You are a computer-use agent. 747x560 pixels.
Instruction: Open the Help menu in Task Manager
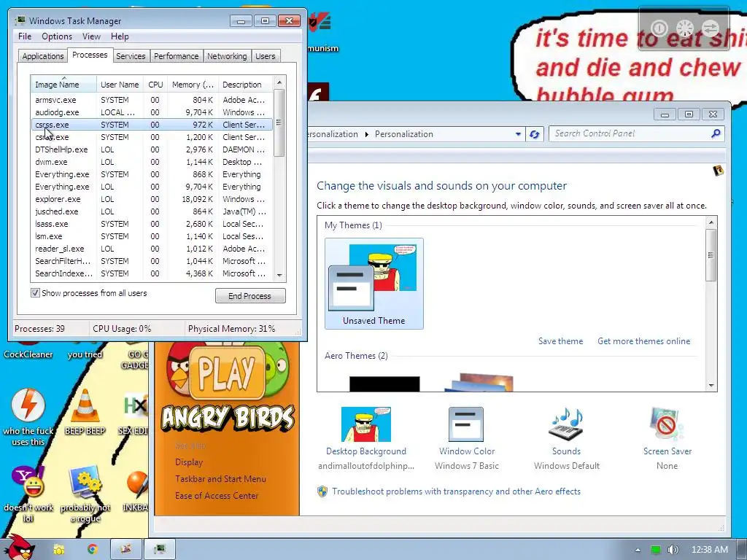(x=120, y=36)
